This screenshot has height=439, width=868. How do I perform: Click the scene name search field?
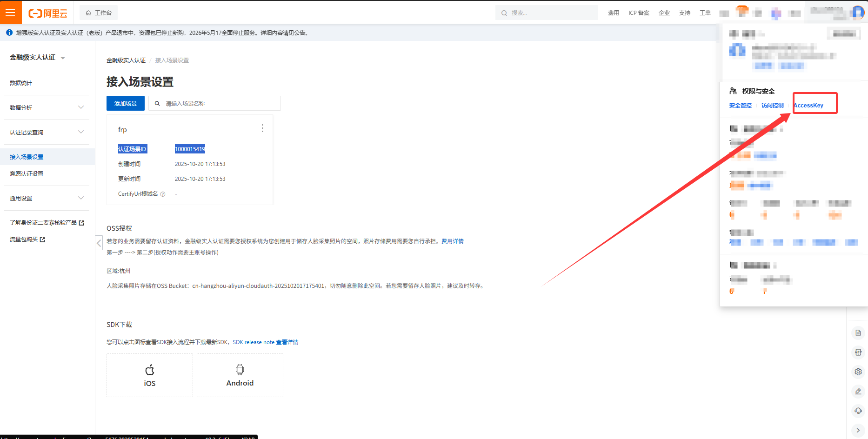click(x=219, y=103)
